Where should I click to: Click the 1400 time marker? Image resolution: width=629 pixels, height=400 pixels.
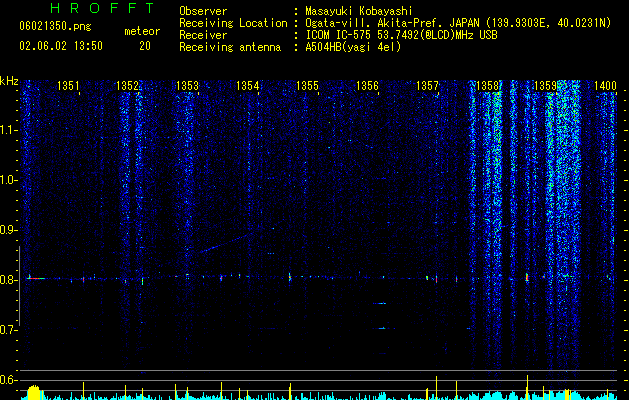point(605,86)
